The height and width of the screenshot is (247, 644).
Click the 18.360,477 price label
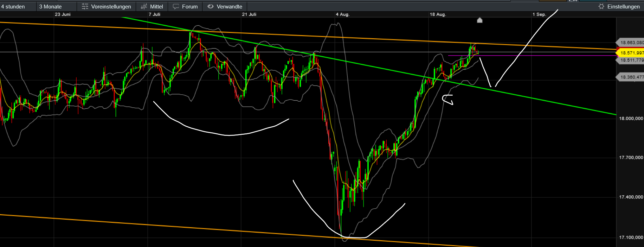point(631,77)
